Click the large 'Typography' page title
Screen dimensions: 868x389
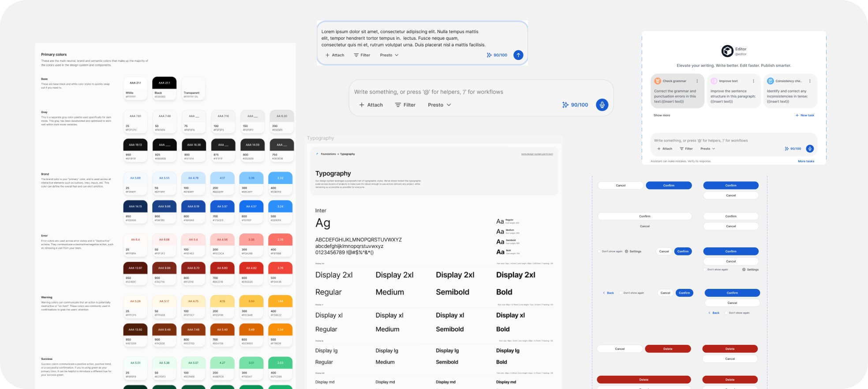[x=333, y=174]
